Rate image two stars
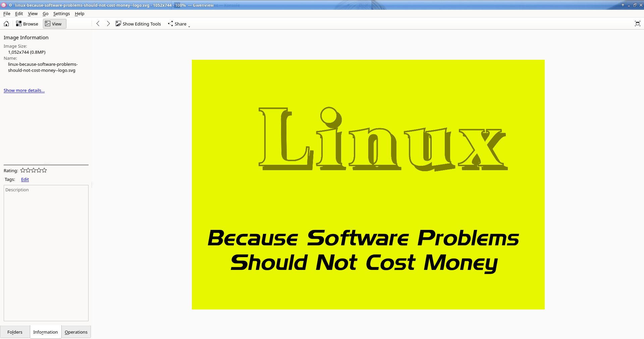This screenshot has width=644, height=339. [28, 171]
